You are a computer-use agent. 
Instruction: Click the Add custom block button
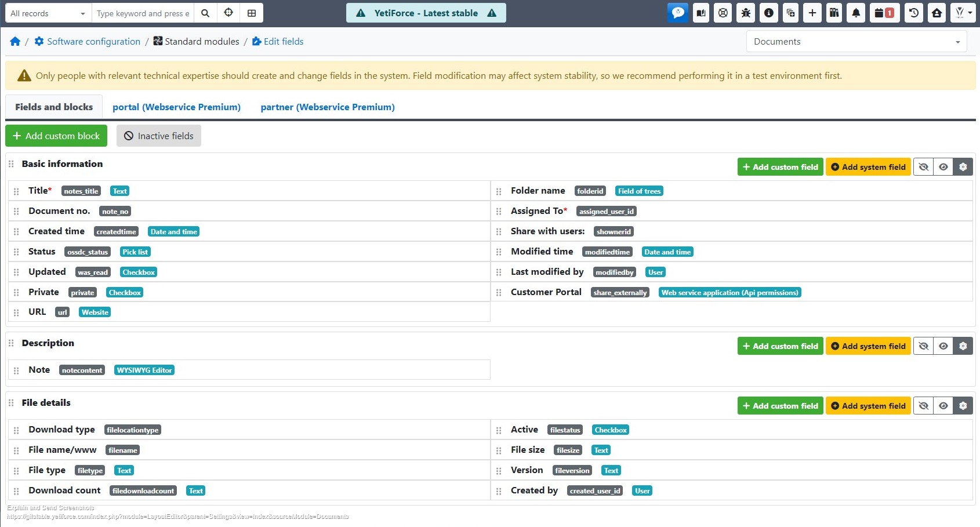point(56,136)
